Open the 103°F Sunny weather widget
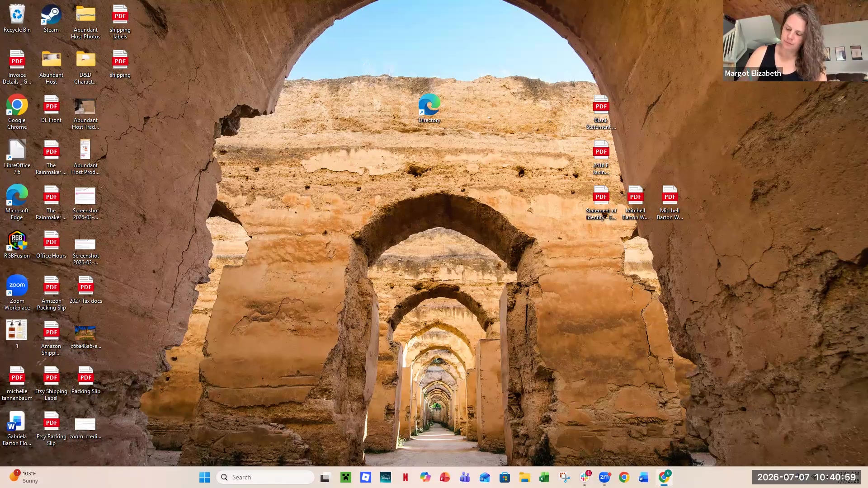The height and width of the screenshot is (488, 868). [x=24, y=477]
